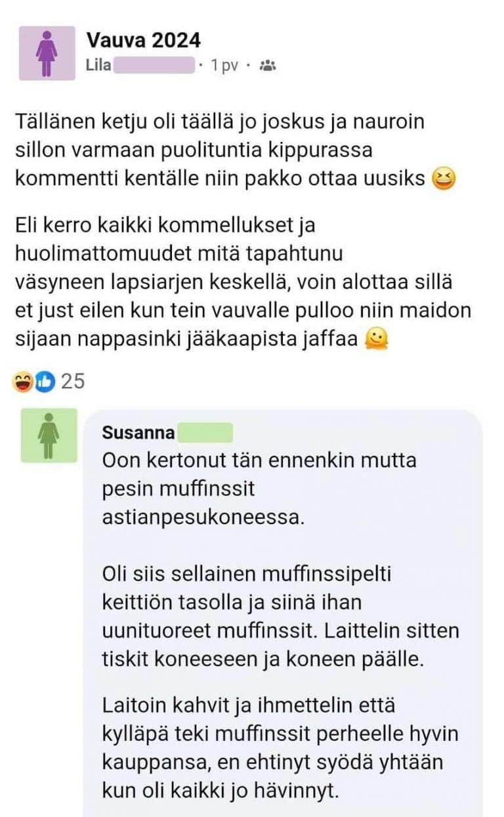Viewport: 504px width, 817px height.
Task: Click the grinning squint emoji after 'uusiks'
Action: [444, 178]
